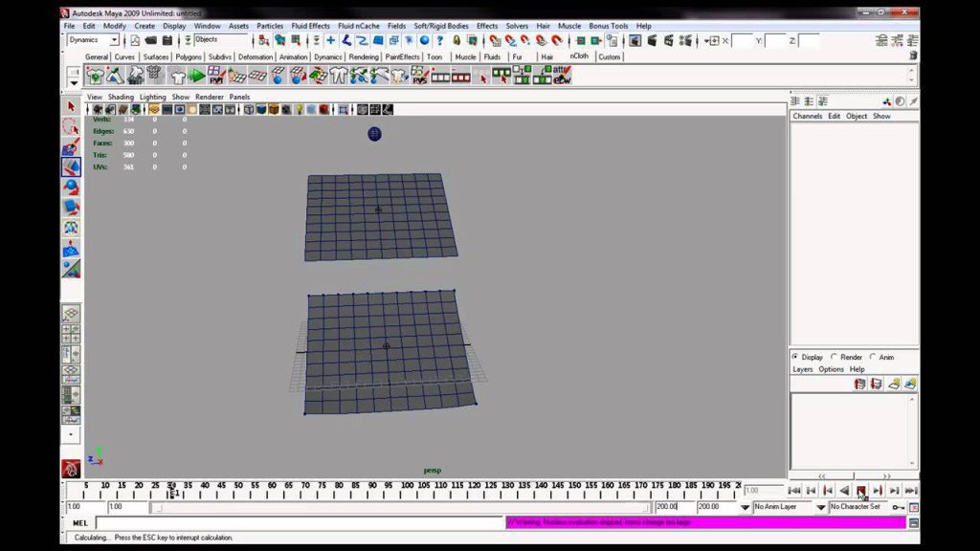Open the Fluid nCache menu
Viewport: 980px width, 551px height.
coord(359,26)
